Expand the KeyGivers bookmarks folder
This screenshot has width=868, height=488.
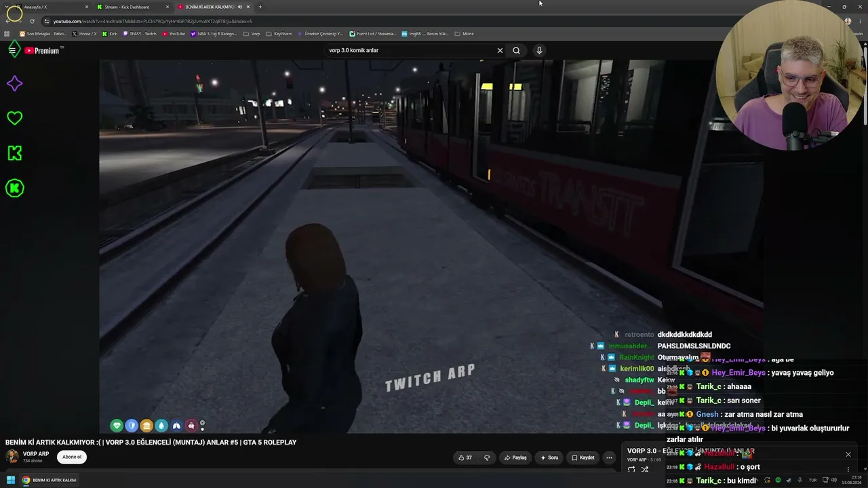coord(278,34)
